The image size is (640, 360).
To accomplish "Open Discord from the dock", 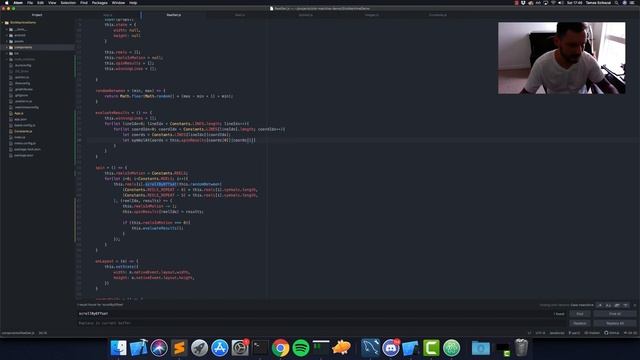I will [x=391, y=348].
